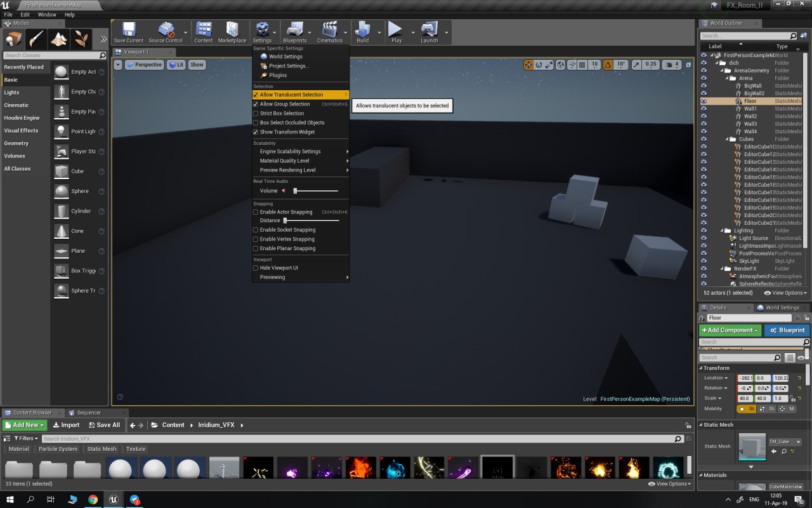This screenshot has height=508, width=812.
Task: Open the Window menu
Action: click(x=47, y=15)
